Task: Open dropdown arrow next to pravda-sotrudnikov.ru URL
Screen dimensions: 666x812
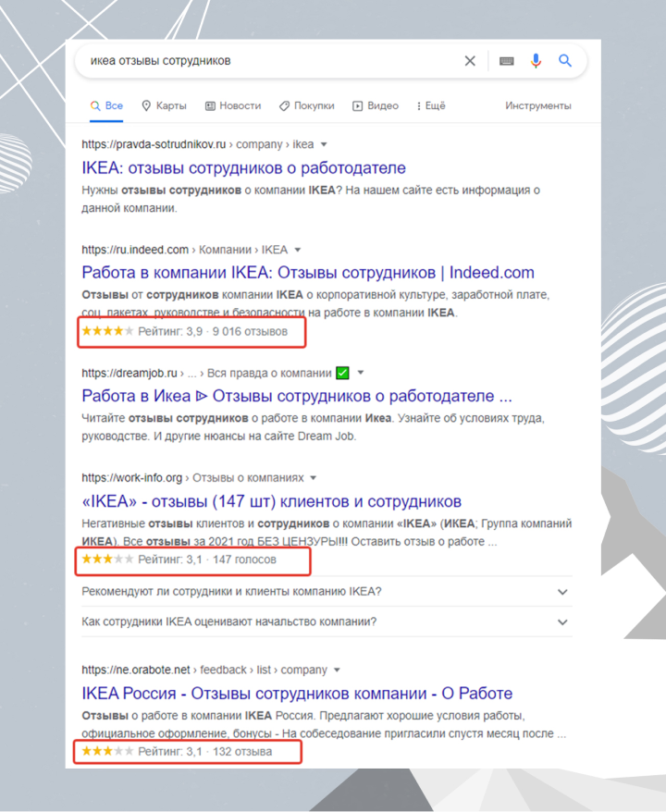Action: pyautogui.click(x=324, y=144)
